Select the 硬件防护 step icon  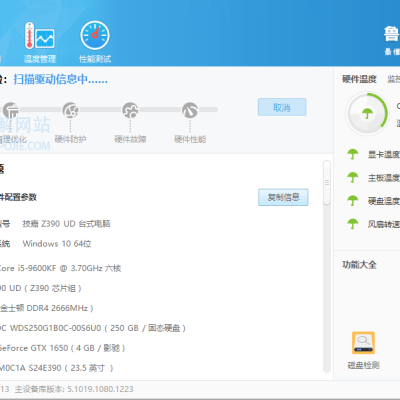70,110
